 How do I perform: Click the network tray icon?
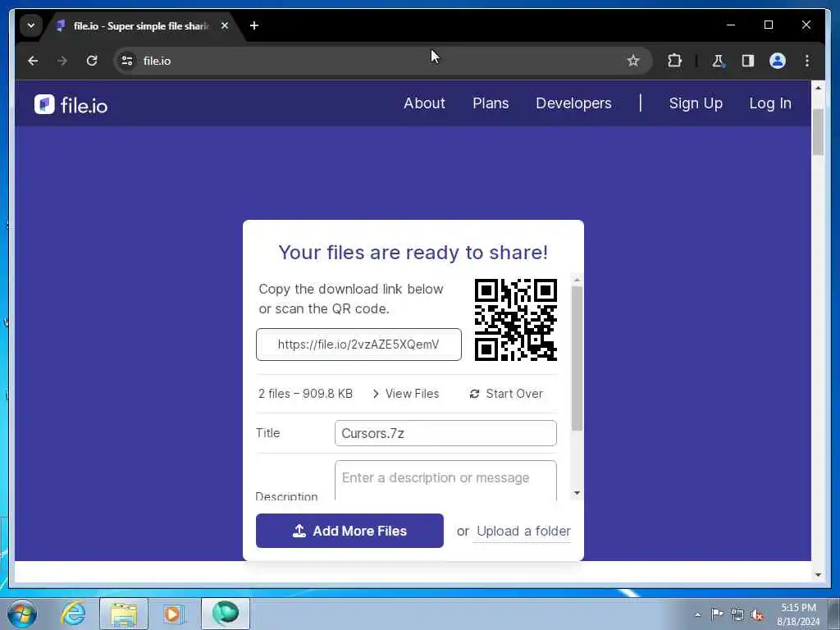737,614
